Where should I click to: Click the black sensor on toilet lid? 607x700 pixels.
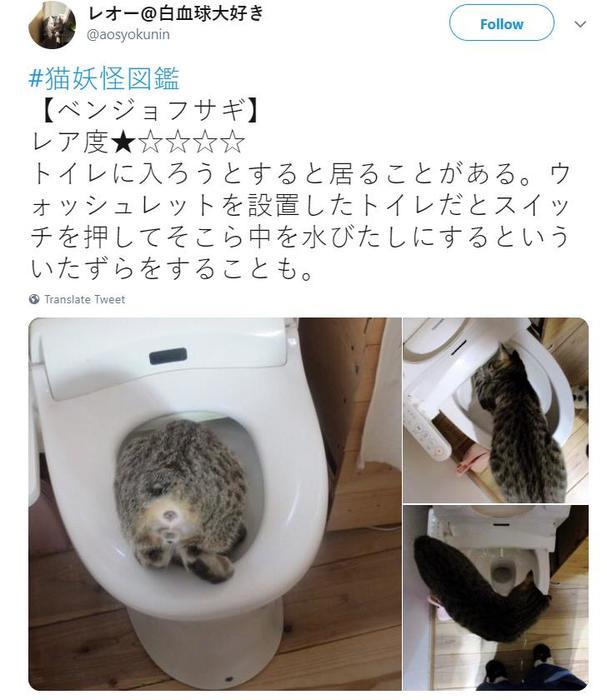[x=168, y=356]
